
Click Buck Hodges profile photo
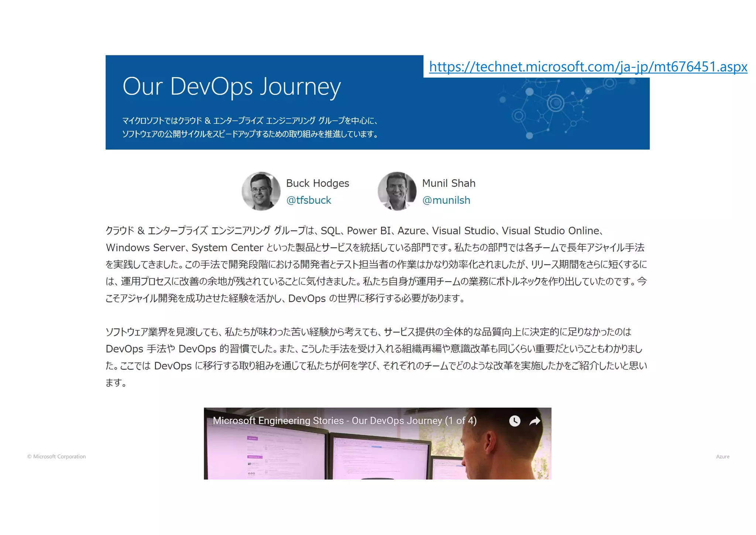(261, 191)
